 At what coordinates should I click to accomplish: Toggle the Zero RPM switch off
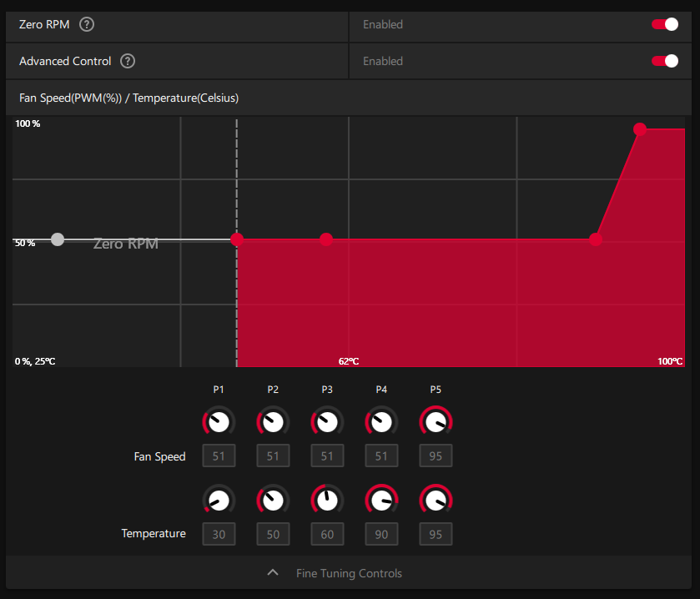tap(665, 24)
